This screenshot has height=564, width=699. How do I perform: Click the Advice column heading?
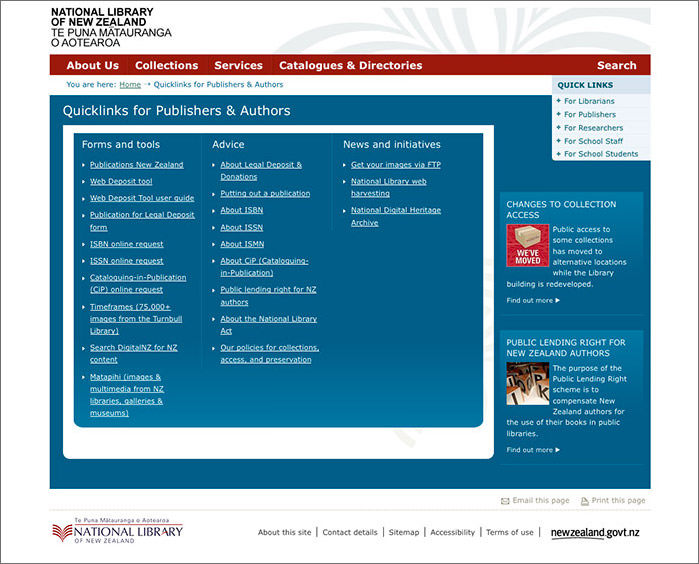coord(228,144)
